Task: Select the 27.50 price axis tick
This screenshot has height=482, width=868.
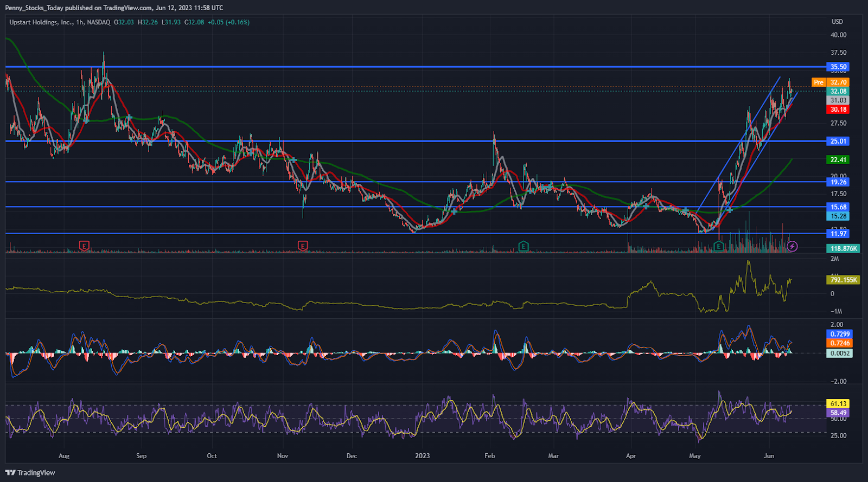Action: [x=838, y=123]
